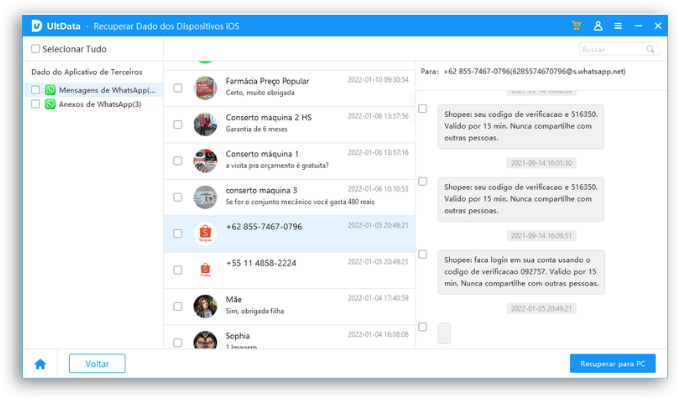
Task: Open the Conserto maquina 2 HS conversation
Action: coord(289,125)
